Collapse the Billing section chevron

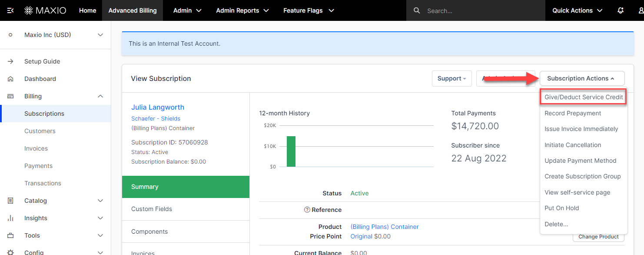click(x=100, y=96)
